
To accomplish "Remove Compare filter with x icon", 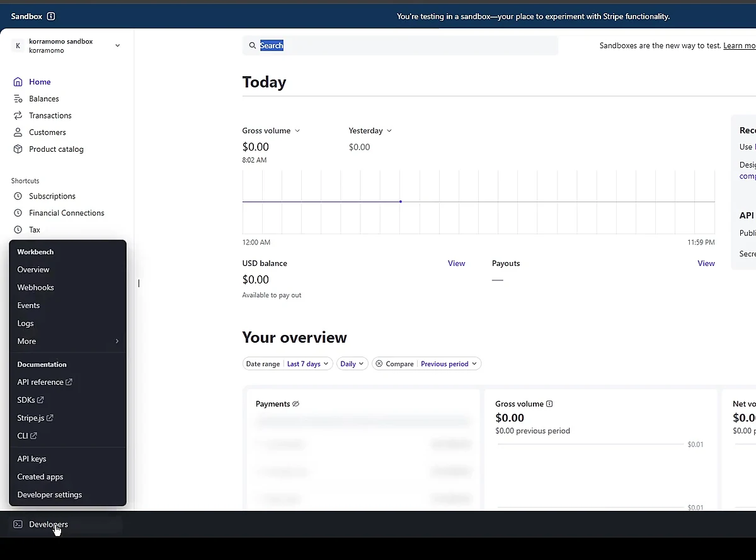I will [x=379, y=363].
